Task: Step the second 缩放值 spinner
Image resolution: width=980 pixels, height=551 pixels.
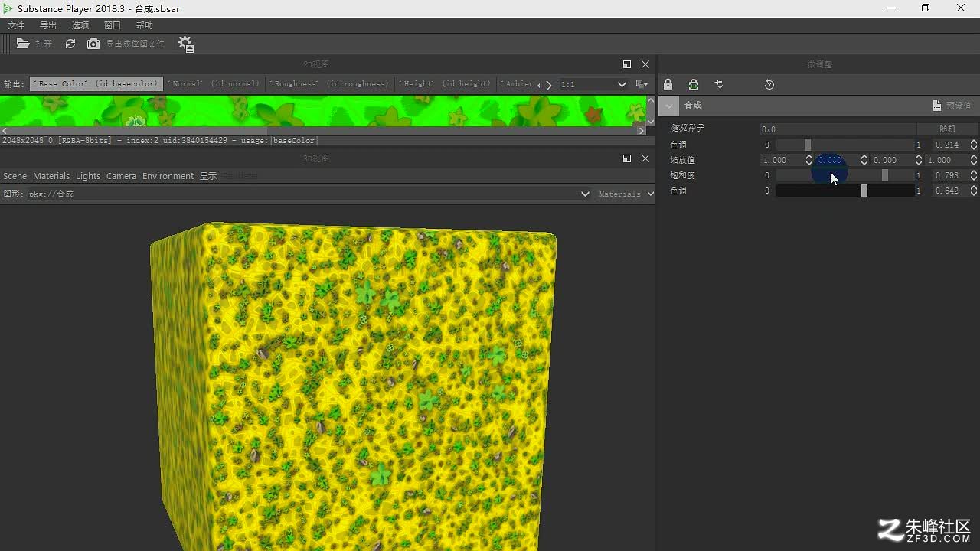Action: click(x=864, y=160)
